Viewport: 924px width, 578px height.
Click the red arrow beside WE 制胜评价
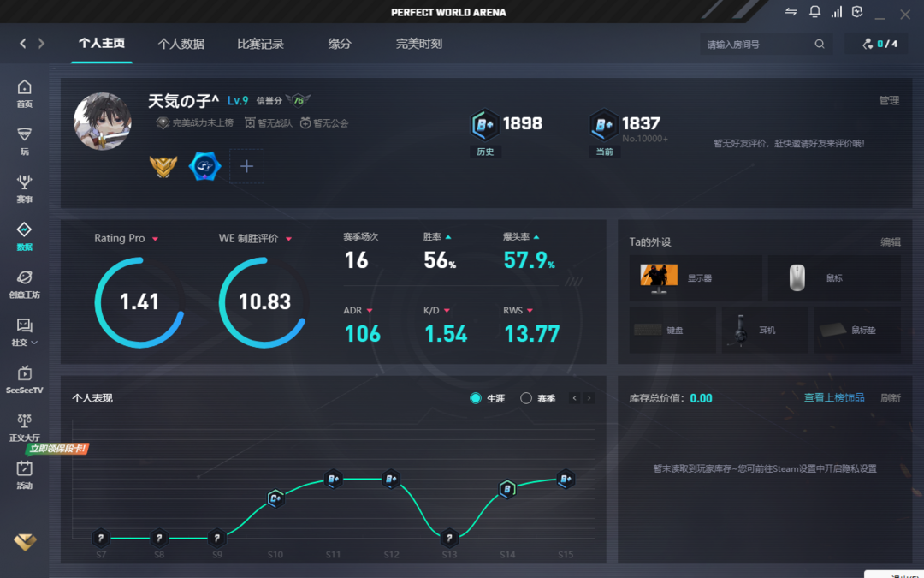(289, 239)
